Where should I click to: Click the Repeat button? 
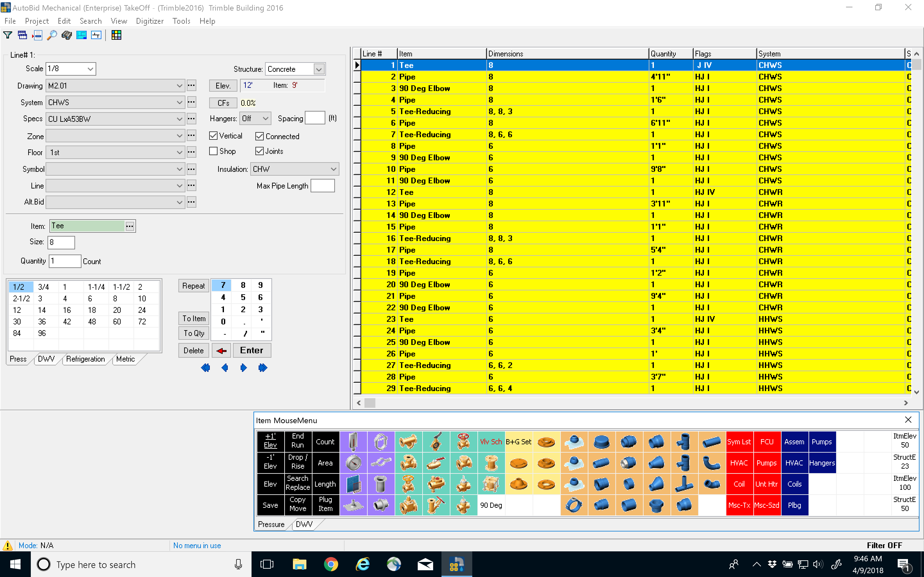click(x=193, y=285)
